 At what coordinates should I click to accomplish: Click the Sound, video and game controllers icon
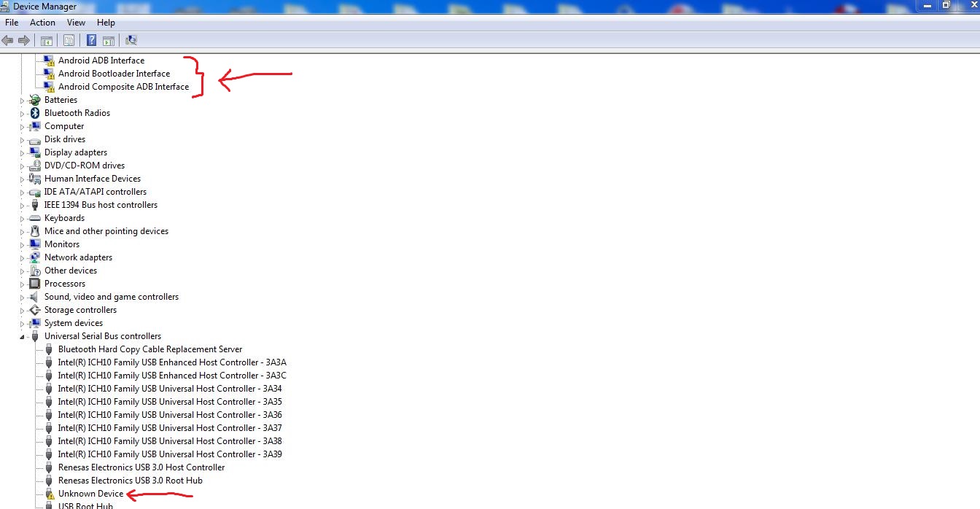pyautogui.click(x=34, y=297)
